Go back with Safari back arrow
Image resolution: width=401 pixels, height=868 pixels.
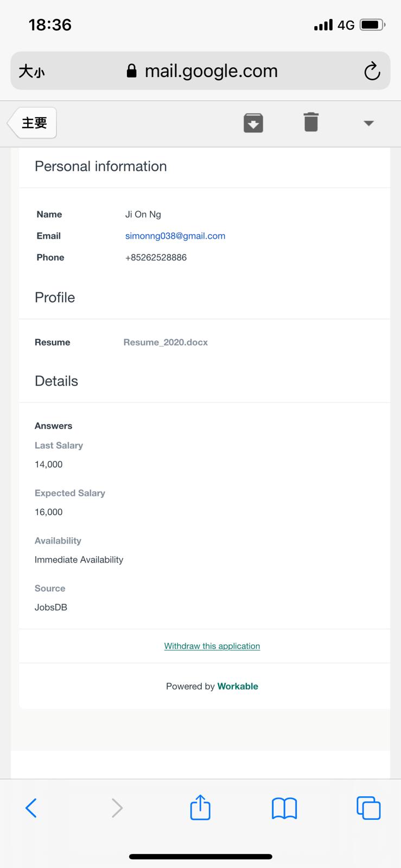[31, 808]
